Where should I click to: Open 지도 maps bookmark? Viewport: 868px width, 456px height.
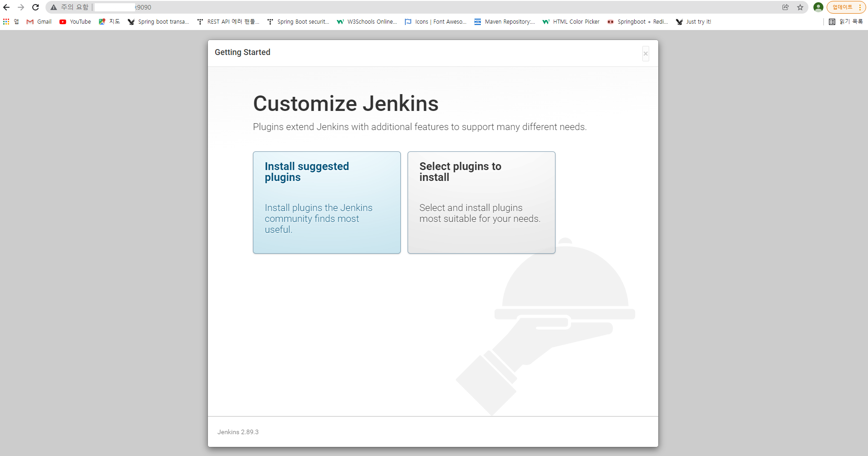109,21
